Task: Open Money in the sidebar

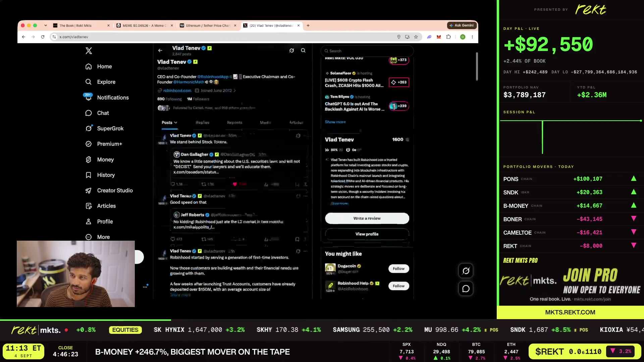Action: click(99, 160)
